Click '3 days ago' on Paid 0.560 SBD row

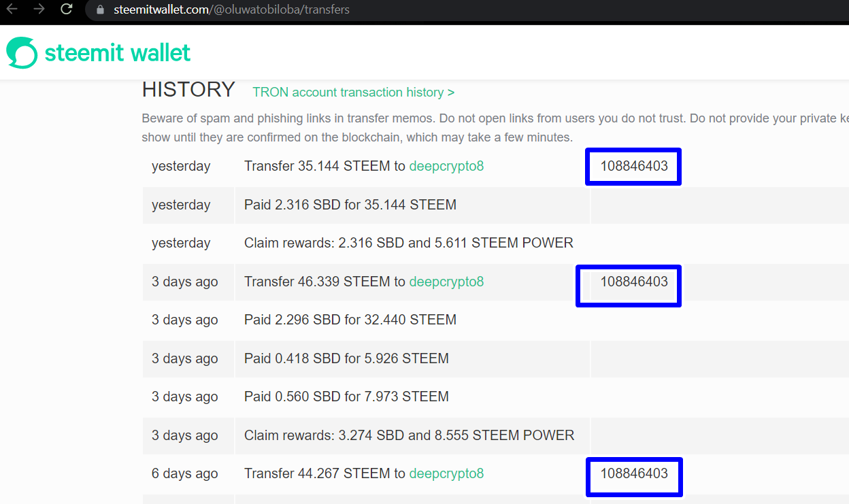click(x=185, y=397)
